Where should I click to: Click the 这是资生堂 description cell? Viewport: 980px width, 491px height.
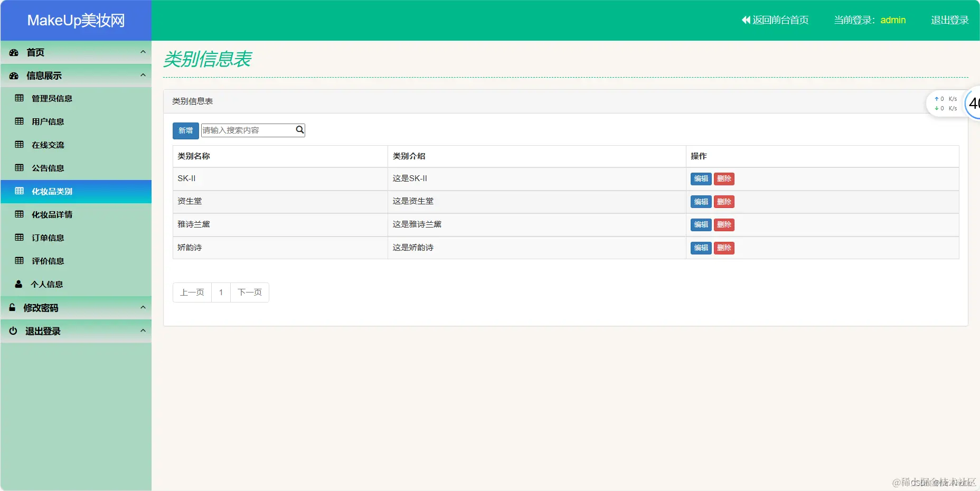(537, 202)
